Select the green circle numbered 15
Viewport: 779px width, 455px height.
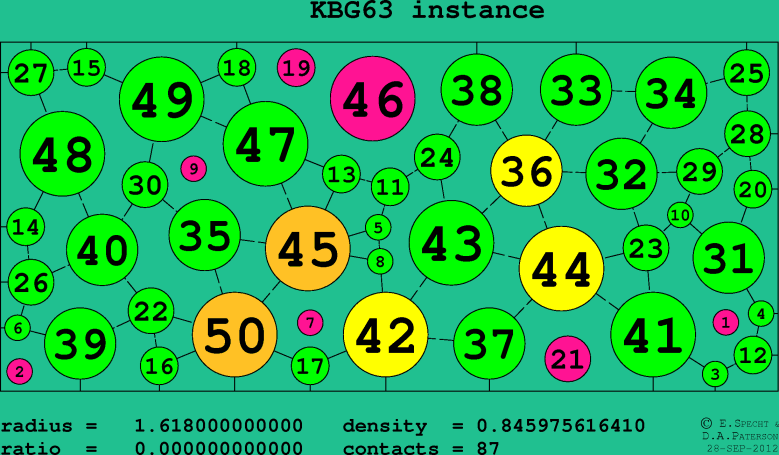tap(86, 68)
